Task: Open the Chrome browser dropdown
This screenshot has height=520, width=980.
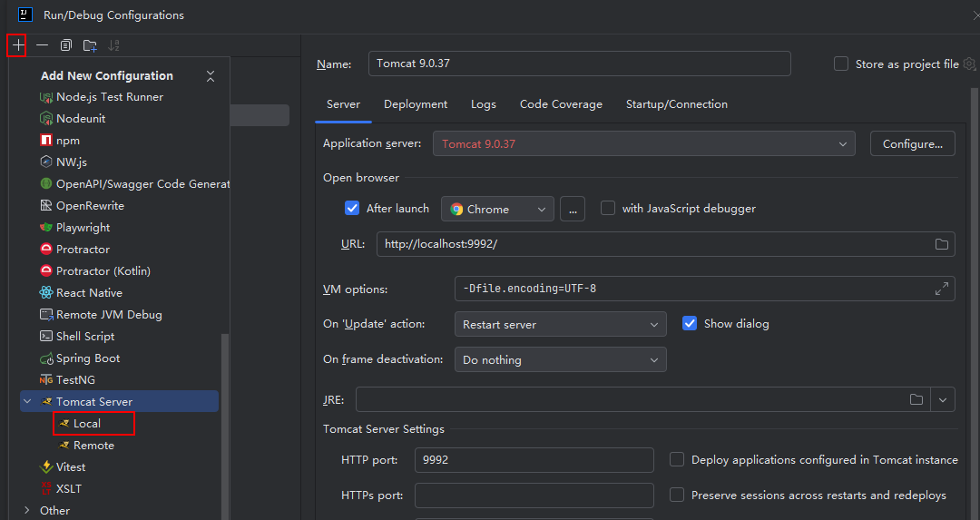Action: click(x=497, y=209)
